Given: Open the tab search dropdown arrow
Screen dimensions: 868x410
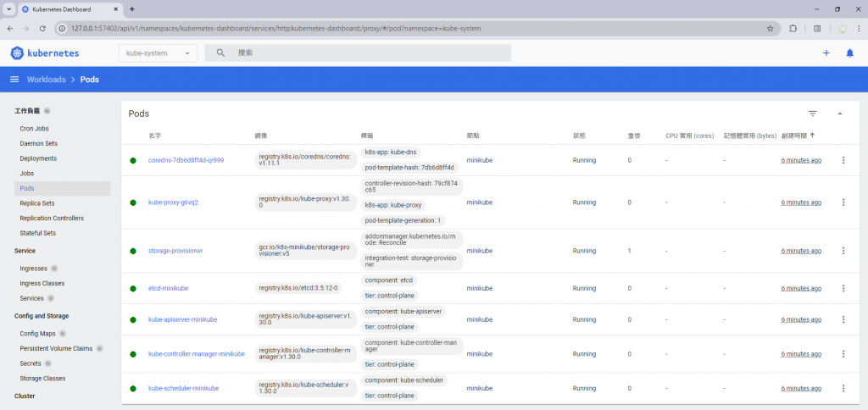Looking at the screenshot, I should click(x=8, y=9).
